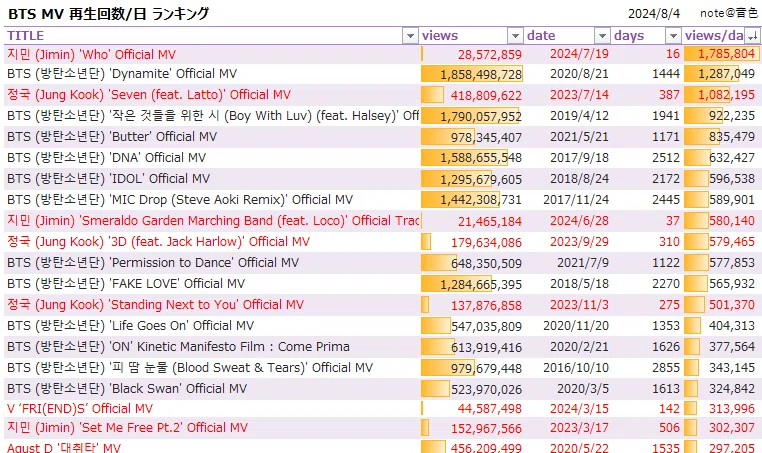Open the sorted views/day filter dropdown
Image resolution: width=762 pixels, height=453 pixels.
(752, 36)
